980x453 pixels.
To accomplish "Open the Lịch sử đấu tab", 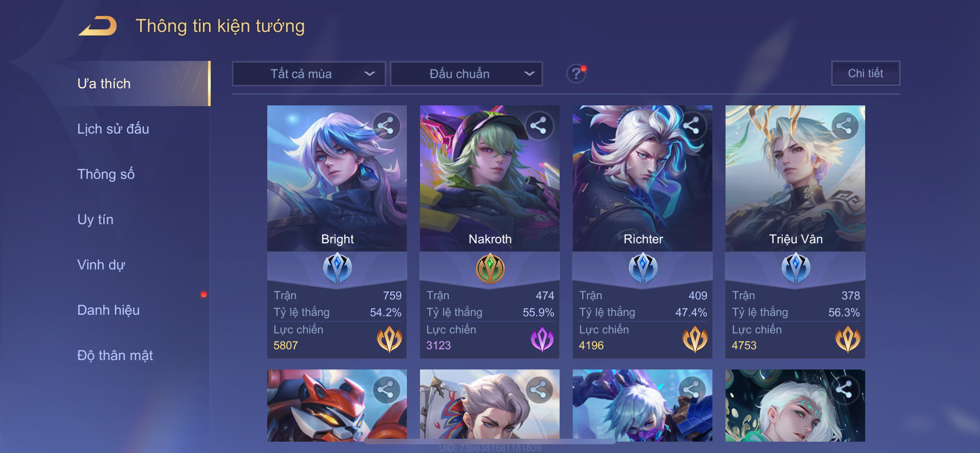I will [113, 129].
